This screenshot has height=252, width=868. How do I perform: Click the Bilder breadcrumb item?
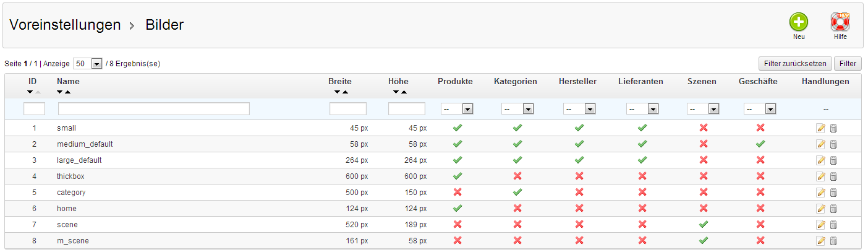(x=164, y=25)
